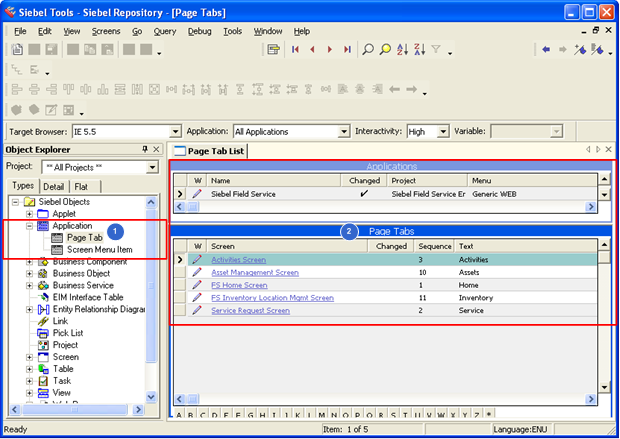Select the Page Tab List tab
620x439 pixels.
pos(210,151)
